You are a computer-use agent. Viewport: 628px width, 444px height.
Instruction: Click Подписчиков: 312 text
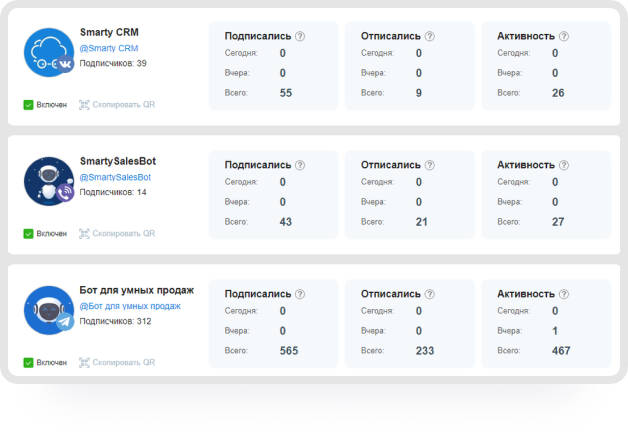pyautogui.click(x=115, y=321)
